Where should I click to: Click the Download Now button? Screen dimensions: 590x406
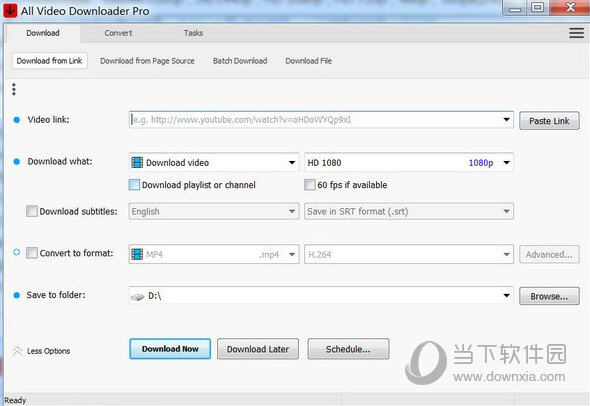click(170, 349)
